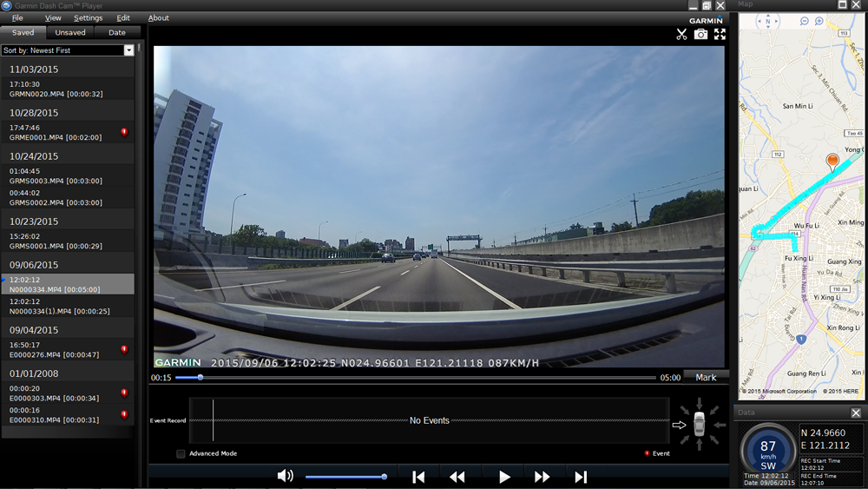Adjust the volume slider handle

pyautogui.click(x=385, y=477)
